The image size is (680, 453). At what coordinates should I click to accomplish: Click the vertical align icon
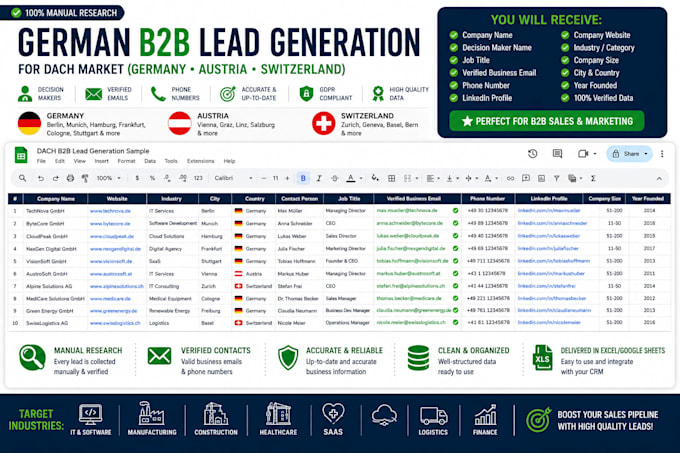tap(449, 178)
